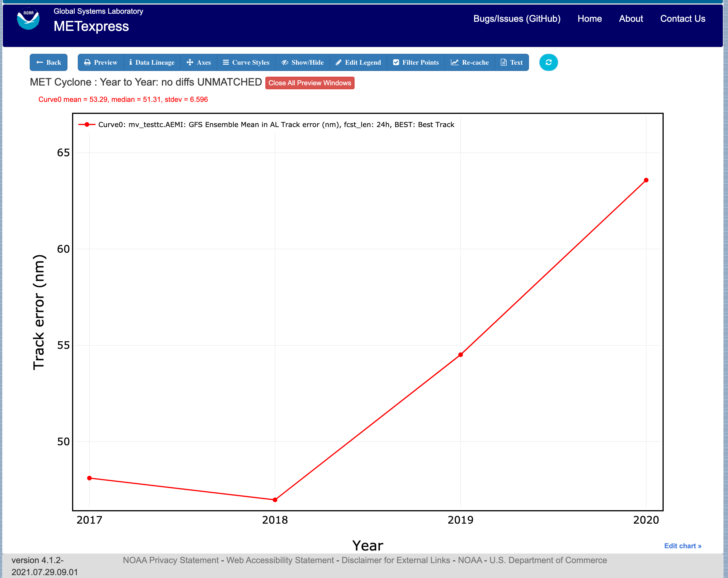This screenshot has height=578, width=728.
Task: Open the Preview print window
Action: (101, 62)
